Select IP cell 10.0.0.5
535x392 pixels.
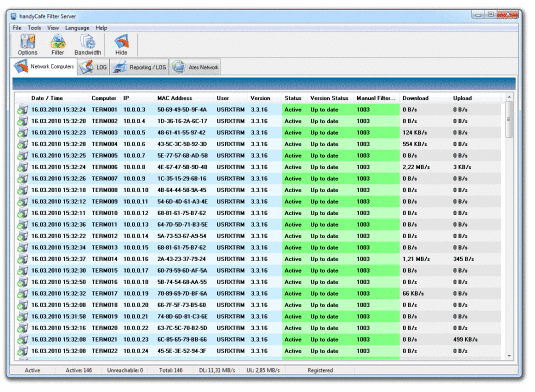point(134,133)
